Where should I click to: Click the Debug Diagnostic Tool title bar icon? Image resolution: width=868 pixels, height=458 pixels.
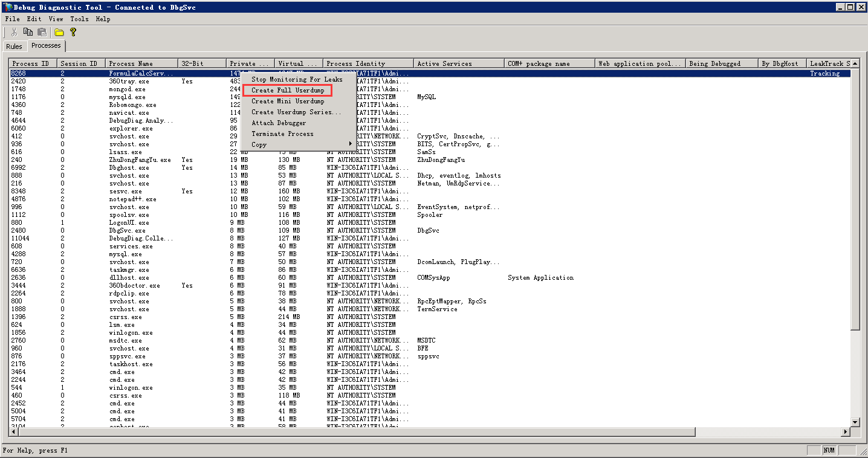7,7
